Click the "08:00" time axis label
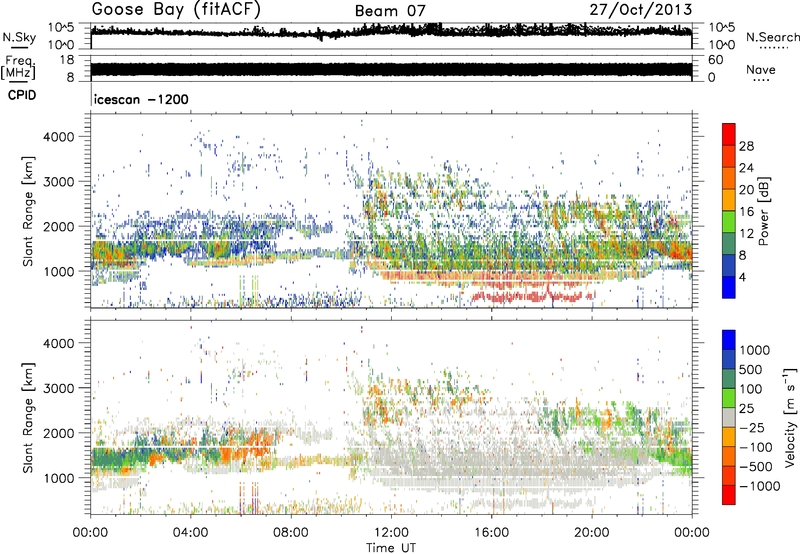The image size is (800, 554). [291, 533]
